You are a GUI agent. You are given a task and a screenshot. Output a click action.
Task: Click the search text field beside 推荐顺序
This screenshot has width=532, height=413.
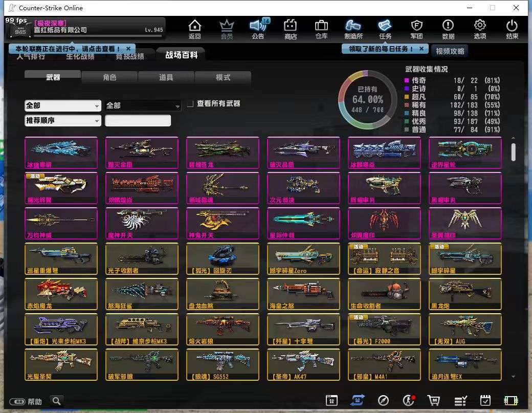[x=138, y=120]
